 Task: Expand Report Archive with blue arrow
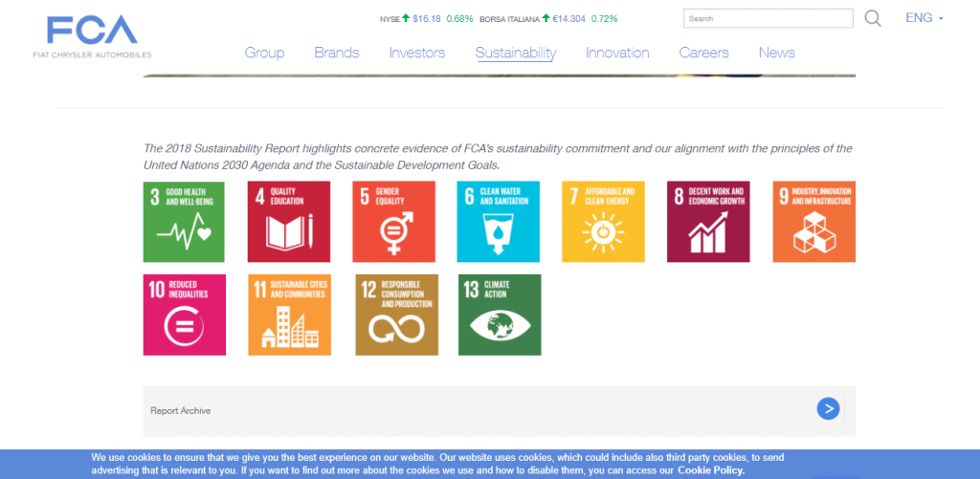(x=828, y=409)
